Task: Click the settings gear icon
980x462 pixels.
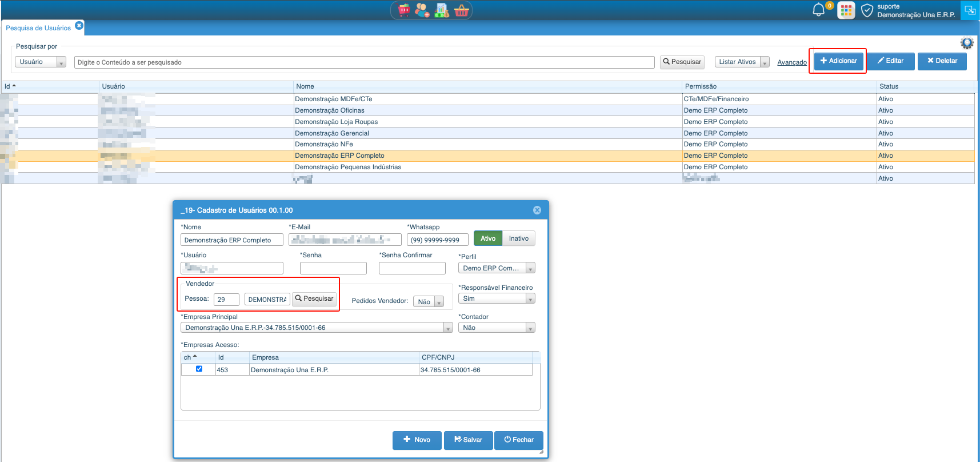Action: (967, 43)
